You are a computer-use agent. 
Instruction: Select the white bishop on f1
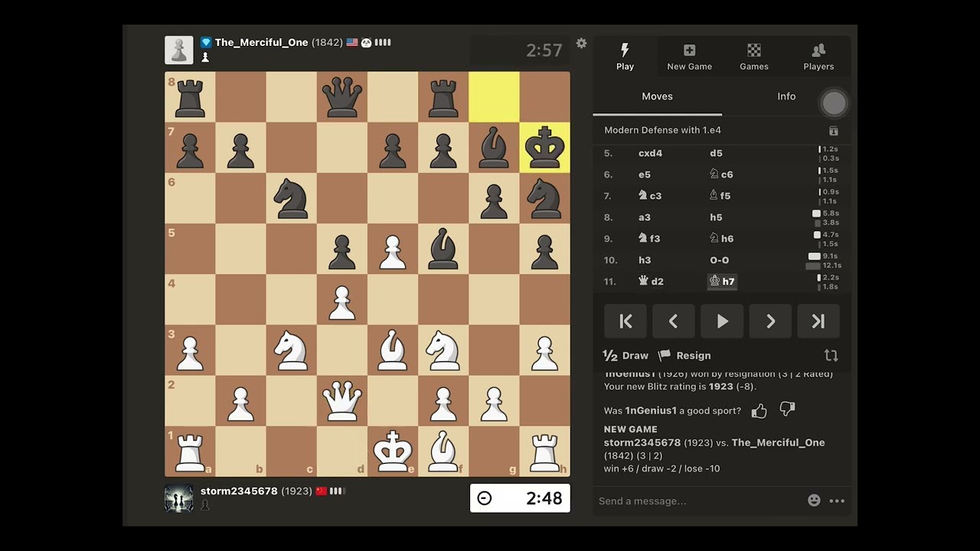[443, 452]
